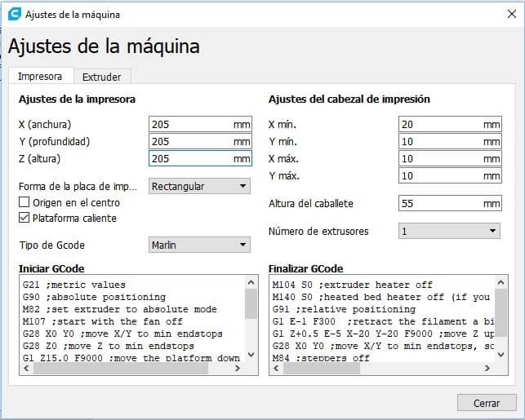
Task: Edit the X mín. value field
Action: [x=441, y=124]
